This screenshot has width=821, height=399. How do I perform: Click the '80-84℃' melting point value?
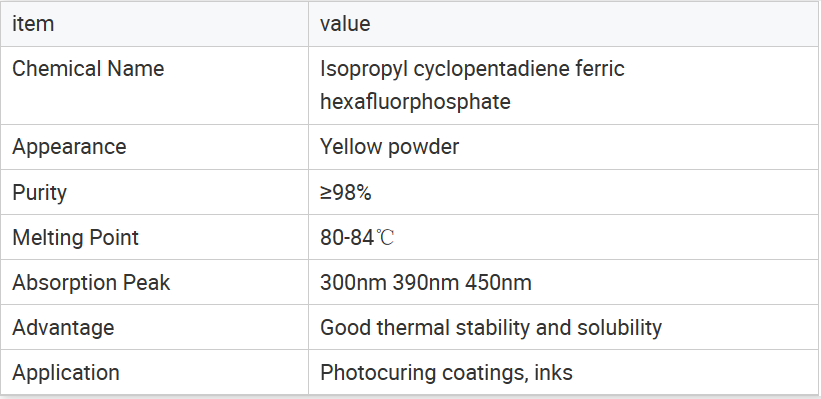click(357, 238)
